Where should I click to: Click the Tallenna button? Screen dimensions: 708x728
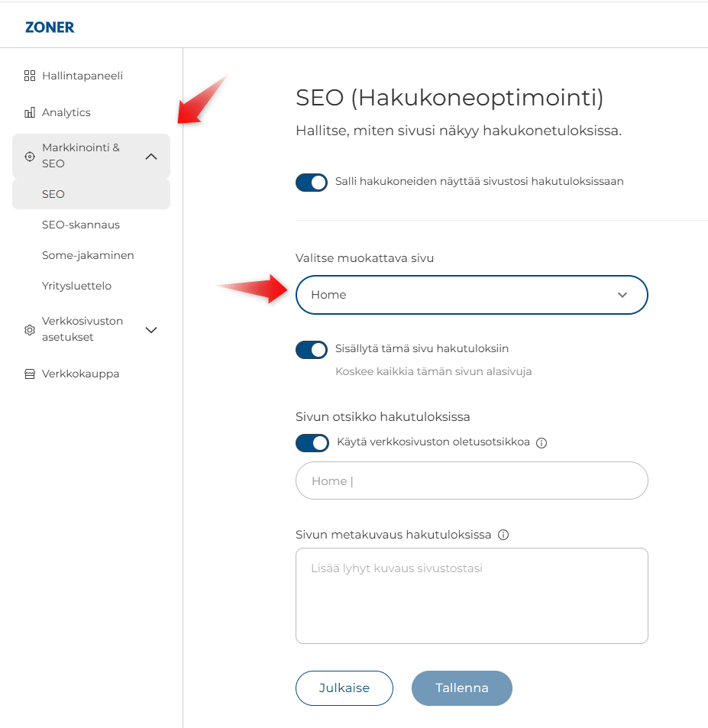461,688
